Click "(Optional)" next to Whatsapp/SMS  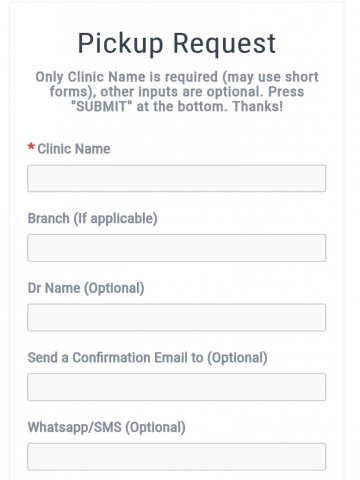tap(155, 427)
